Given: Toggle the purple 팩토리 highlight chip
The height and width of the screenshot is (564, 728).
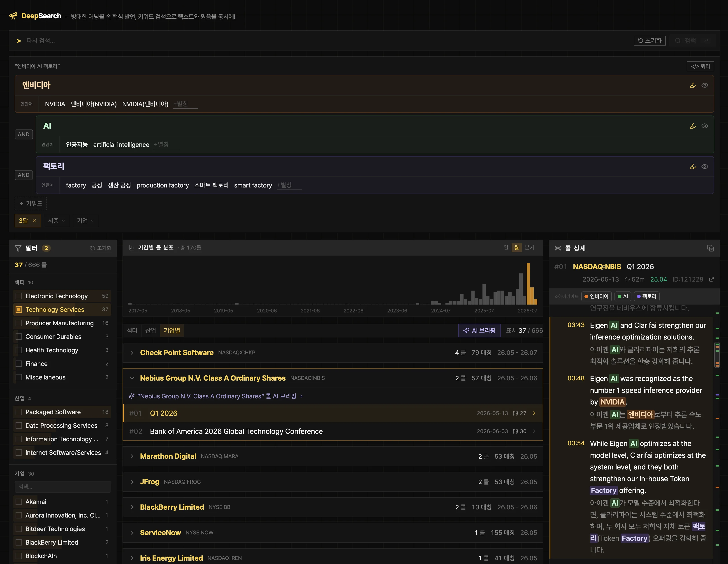Looking at the screenshot, I should (647, 296).
